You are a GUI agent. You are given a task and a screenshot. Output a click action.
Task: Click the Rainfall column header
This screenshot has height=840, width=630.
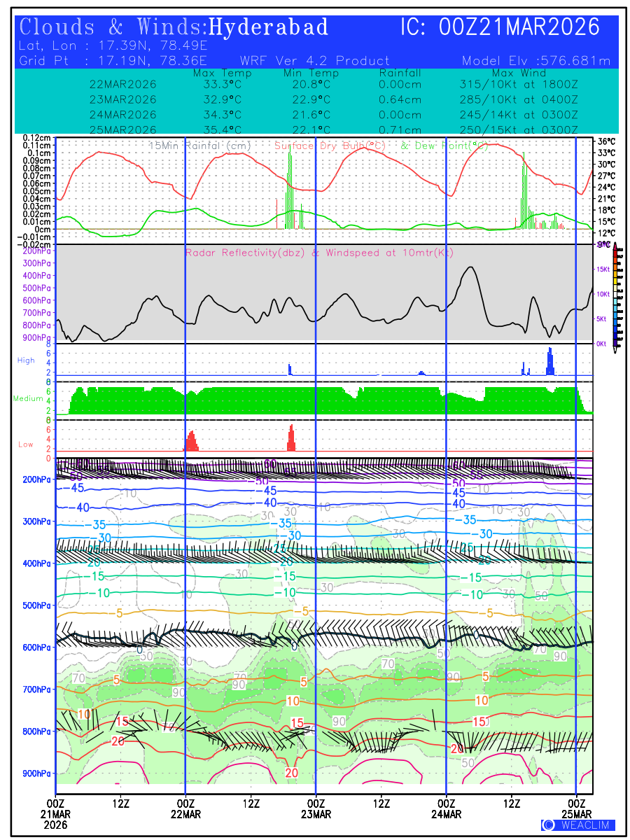[x=400, y=73]
